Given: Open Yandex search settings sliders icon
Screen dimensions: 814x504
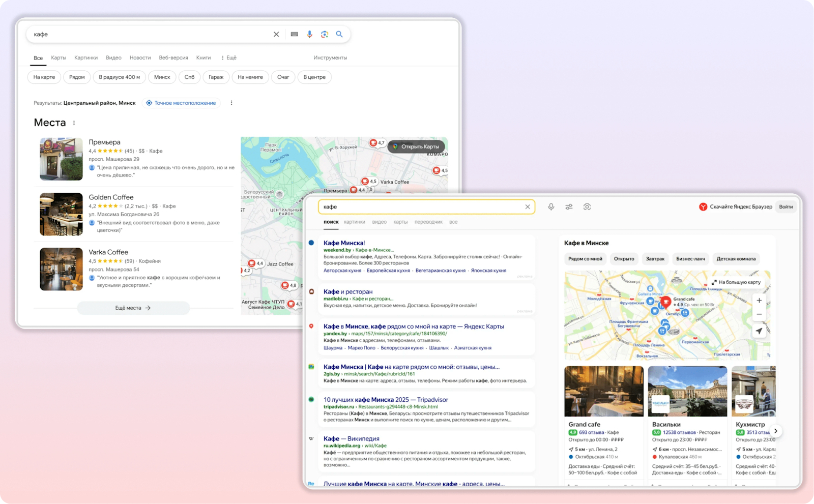Looking at the screenshot, I should pos(569,206).
